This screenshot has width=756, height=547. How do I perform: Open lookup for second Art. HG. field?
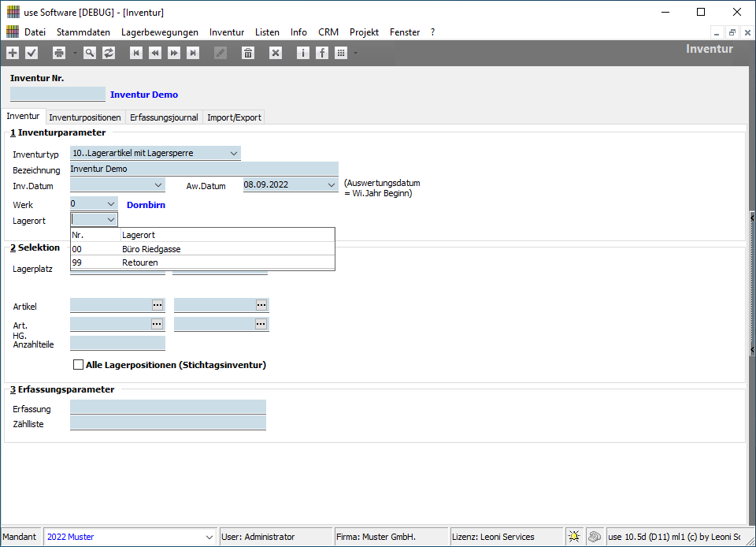point(261,324)
